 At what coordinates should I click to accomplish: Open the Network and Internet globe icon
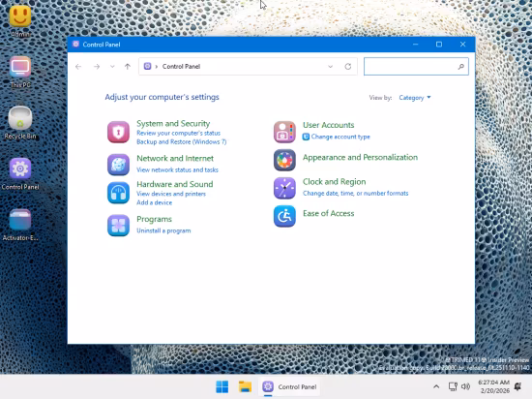[118, 165]
